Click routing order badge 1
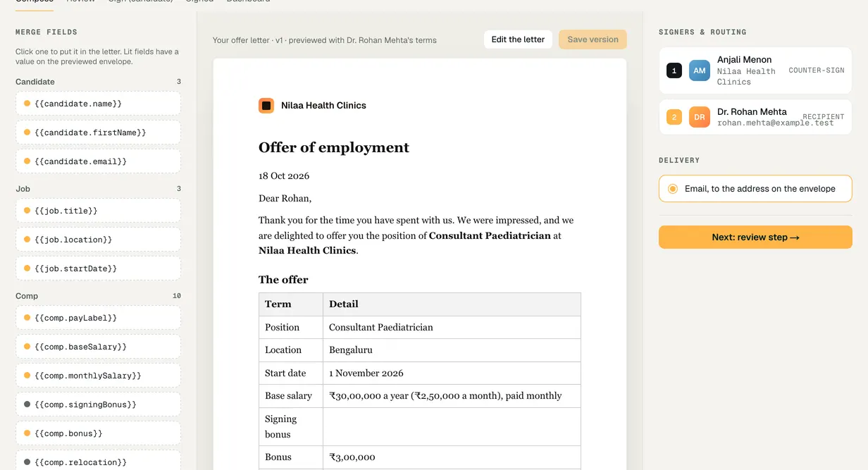The height and width of the screenshot is (470, 868). click(x=674, y=70)
